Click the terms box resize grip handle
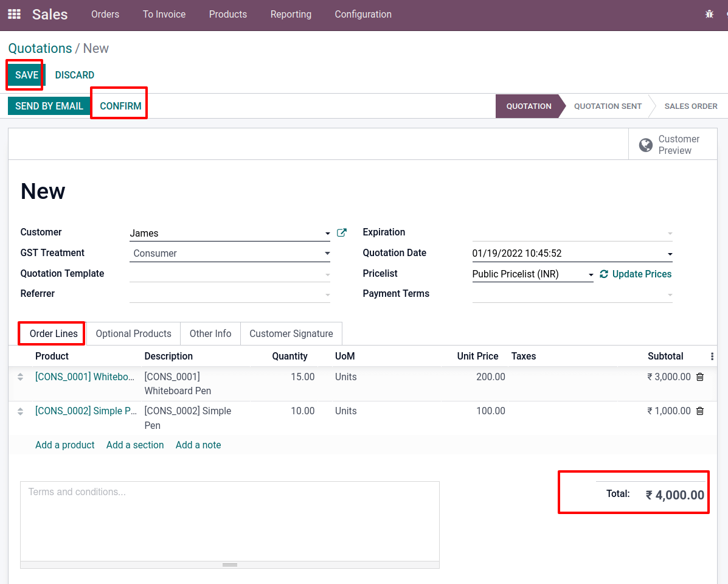 coord(230,565)
